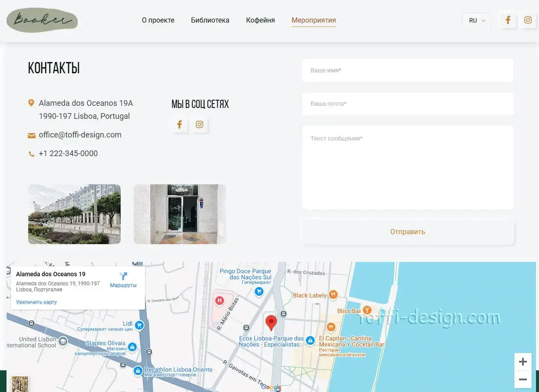Screen dimensions: 539x392
Task: Click the office@toffi-design.com email link
Action: point(80,135)
